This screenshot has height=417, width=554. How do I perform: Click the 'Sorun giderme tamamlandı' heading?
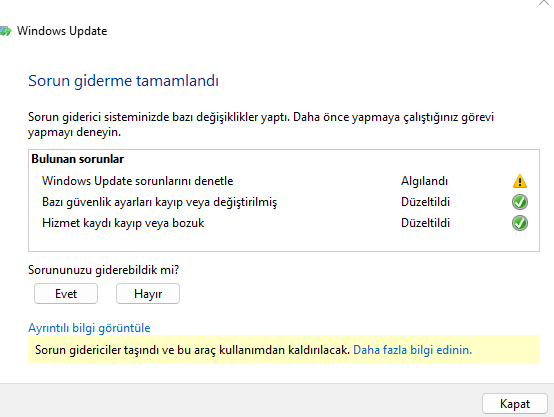(x=123, y=81)
